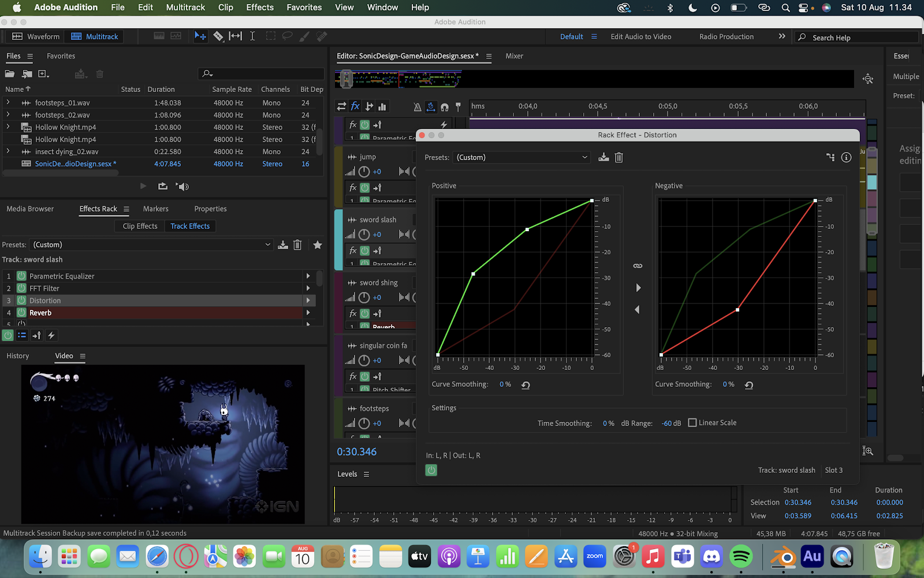Select the Move tool in toolbar

point(200,36)
